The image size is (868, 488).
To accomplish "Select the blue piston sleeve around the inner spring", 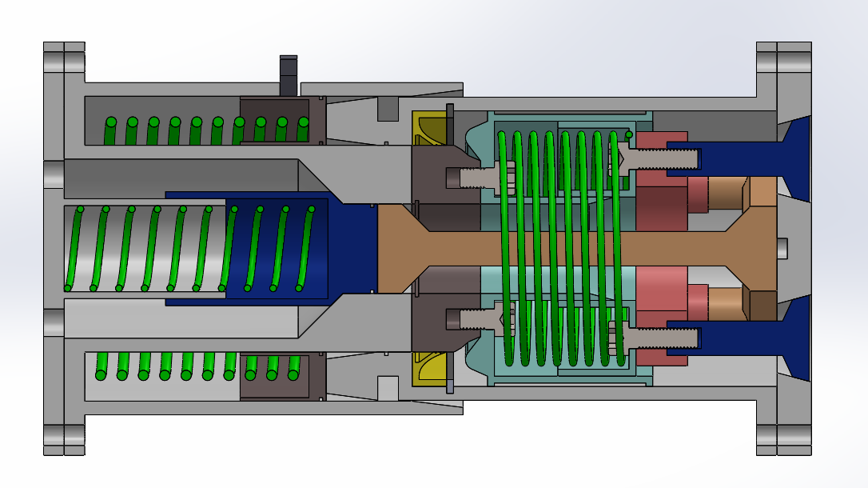I will [x=271, y=249].
